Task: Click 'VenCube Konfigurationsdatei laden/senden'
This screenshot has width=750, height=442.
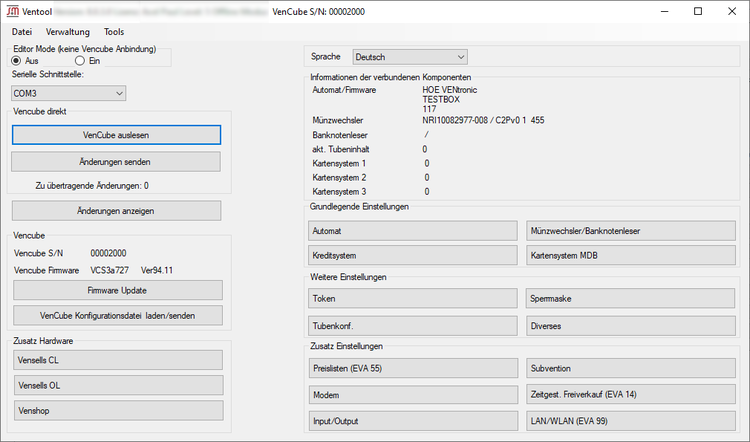Action: pos(116,315)
